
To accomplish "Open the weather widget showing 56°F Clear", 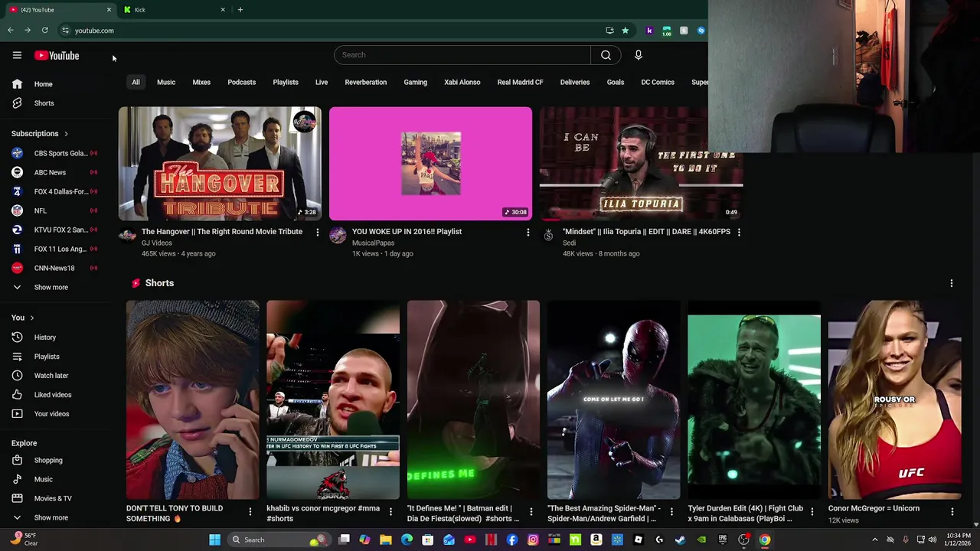I will coord(23,540).
